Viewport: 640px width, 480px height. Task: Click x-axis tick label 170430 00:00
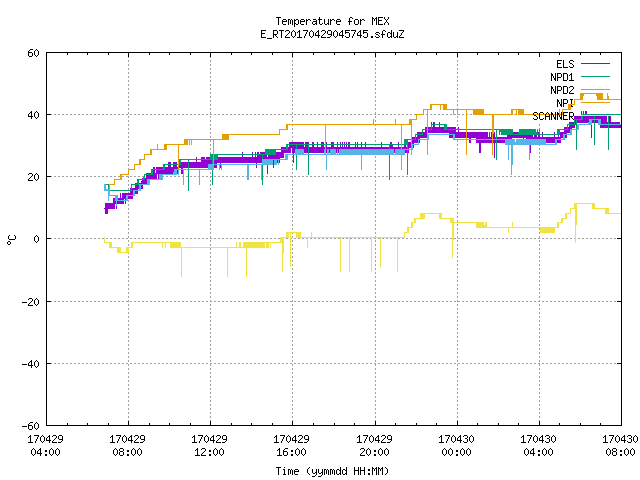coord(456,446)
